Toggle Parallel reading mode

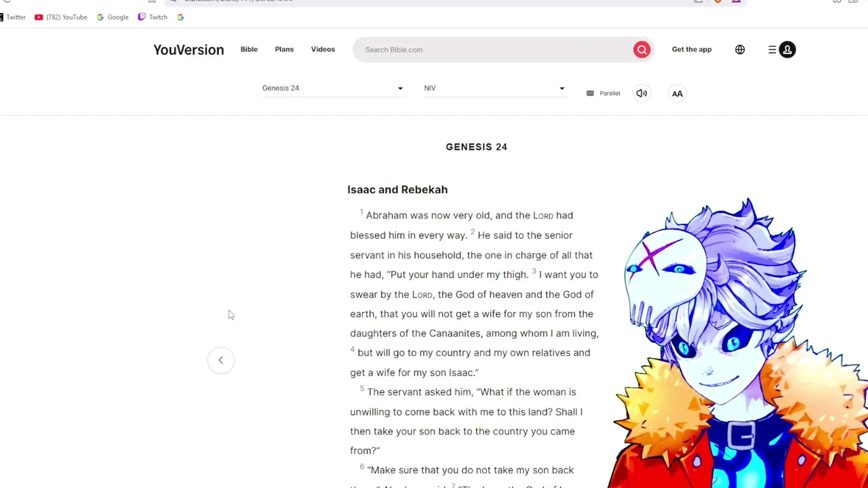tap(603, 94)
